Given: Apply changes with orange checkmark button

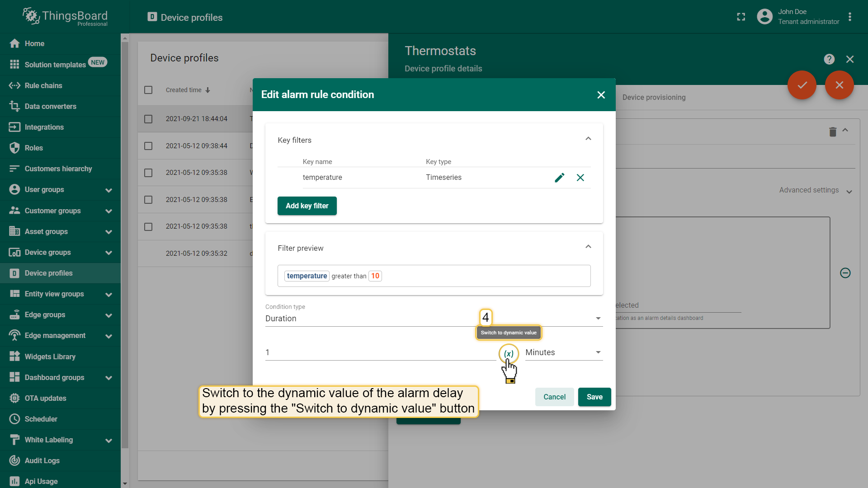Looking at the screenshot, I should (x=802, y=85).
